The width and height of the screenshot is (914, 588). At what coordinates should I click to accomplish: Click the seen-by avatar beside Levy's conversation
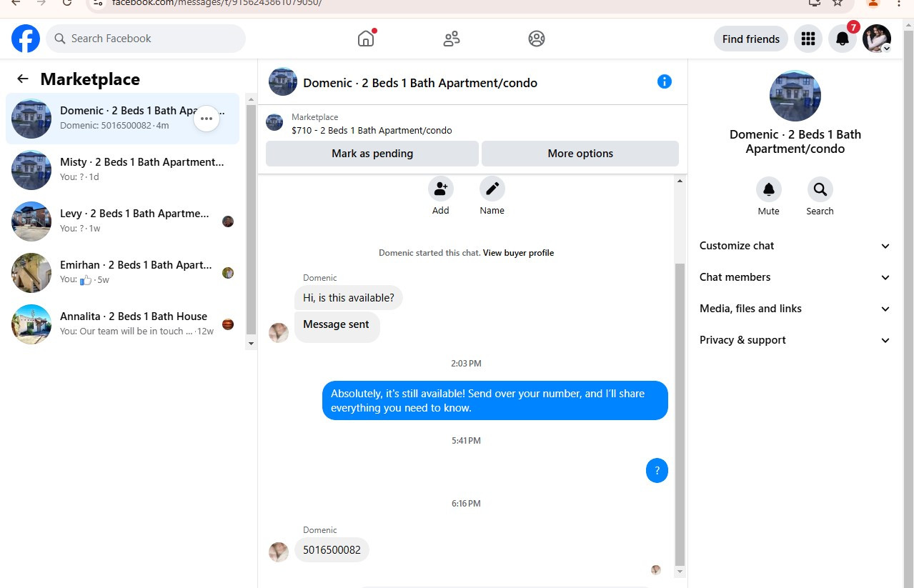tap(228, 221)
